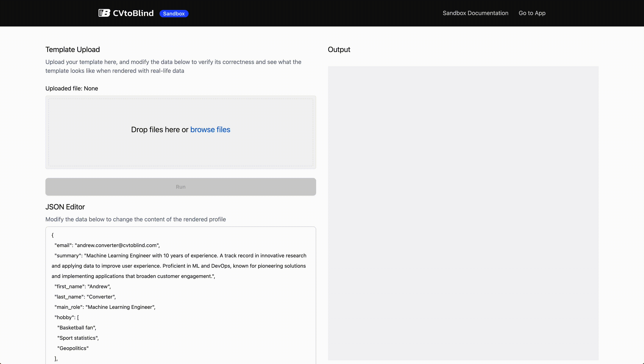
Task: Click the "Basketball fan" entry
Action: [x=77, y=327]
